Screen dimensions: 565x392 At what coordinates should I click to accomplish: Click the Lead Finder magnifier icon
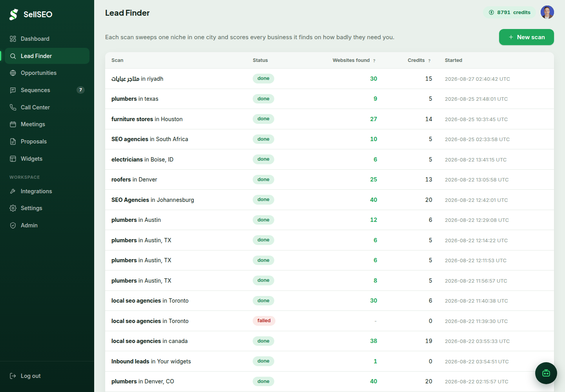(x=13, y=56)
